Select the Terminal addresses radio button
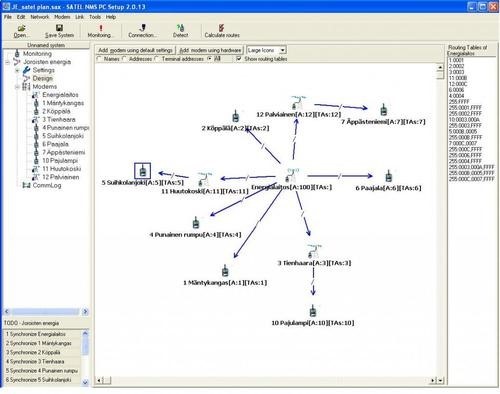The width and height of the screenshot is (500, 394). click(157, 59)
